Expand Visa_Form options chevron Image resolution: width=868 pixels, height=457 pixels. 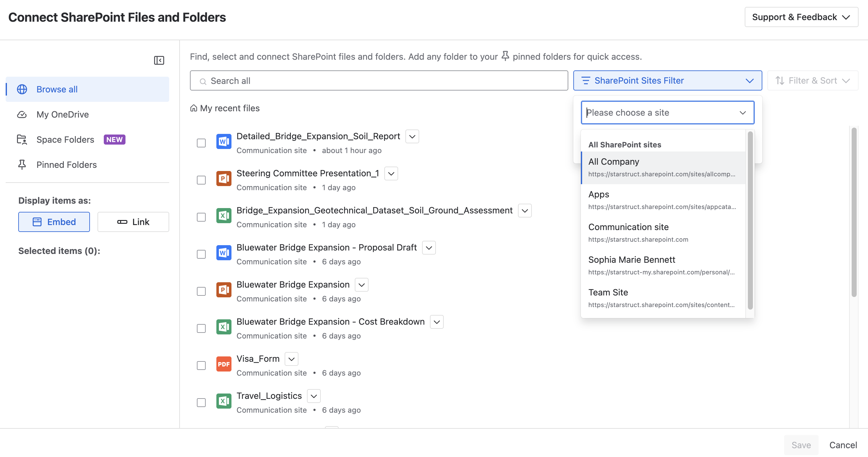(292, 359)
